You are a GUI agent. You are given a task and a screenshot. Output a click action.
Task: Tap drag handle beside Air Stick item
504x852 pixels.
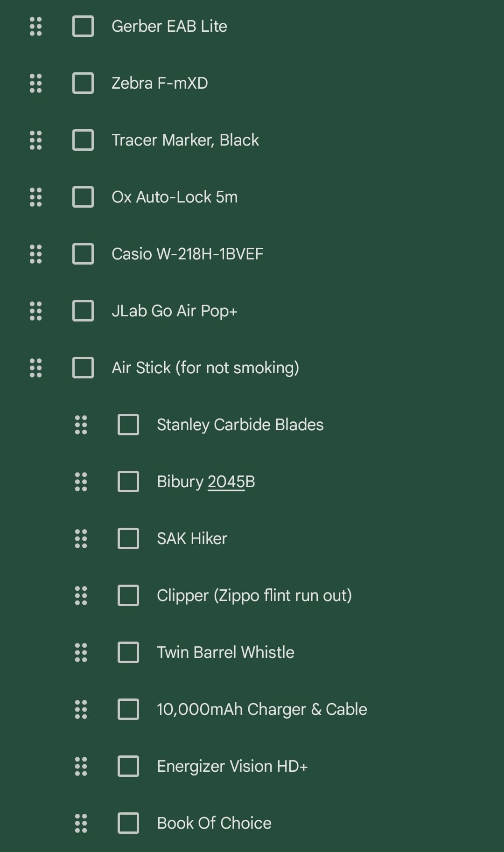pos(35,368)
